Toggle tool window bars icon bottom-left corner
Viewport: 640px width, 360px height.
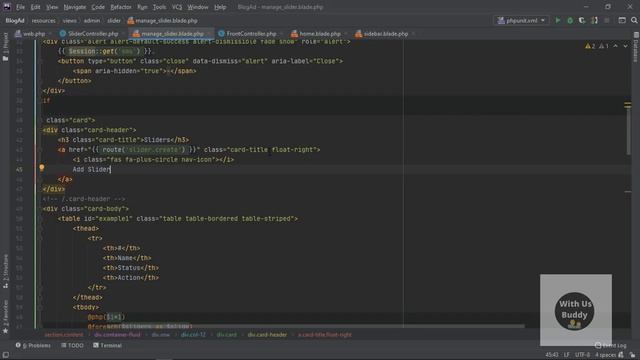pos(5,355)
